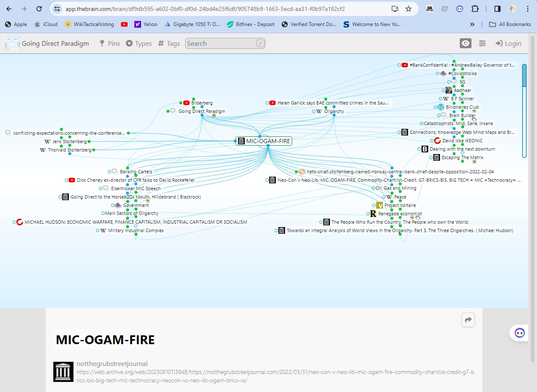Toggle the browser side panel icon

coord(497,8)
